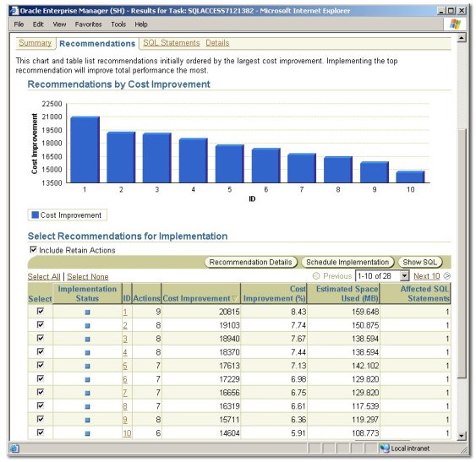Click implementation status icon for recommendation 1
This screenshot has height=462, width=476.
click(87, 313)
